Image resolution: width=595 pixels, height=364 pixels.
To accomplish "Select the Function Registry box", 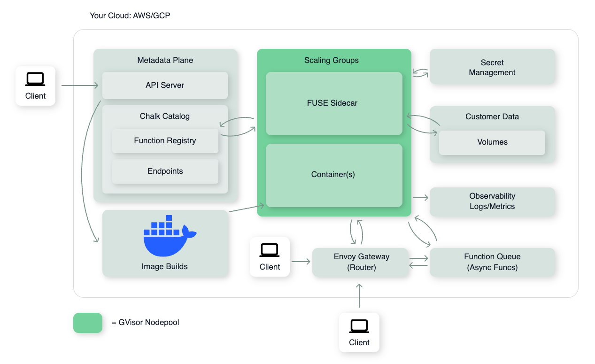I will [x=165, y=140].
